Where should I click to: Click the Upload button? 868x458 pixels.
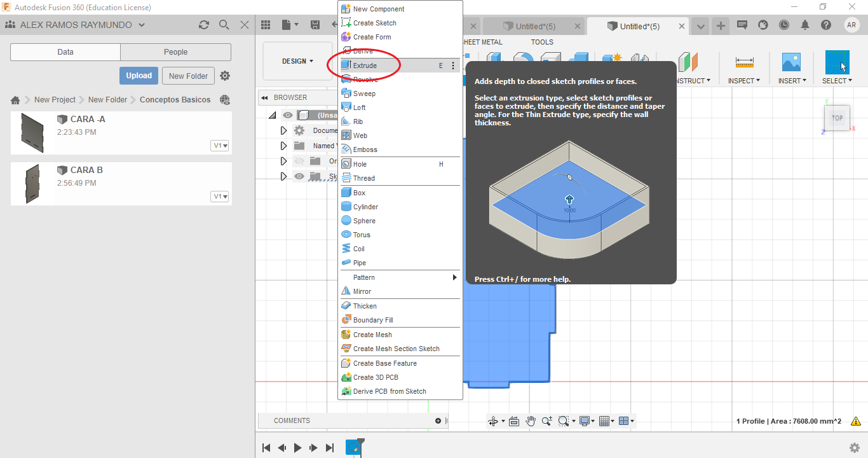click(x=139, y=76)
